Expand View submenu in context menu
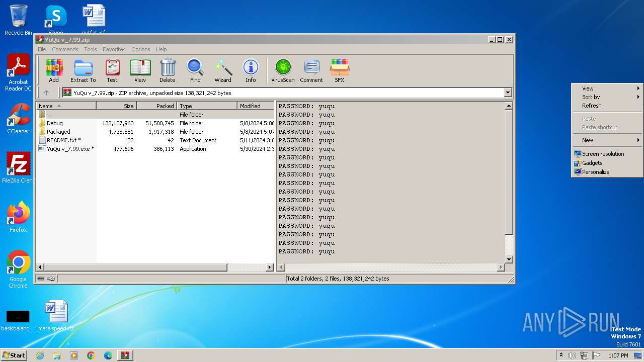The height and width of the screenshot is (362, 644). pyautogui.click(x=607, y=88)
